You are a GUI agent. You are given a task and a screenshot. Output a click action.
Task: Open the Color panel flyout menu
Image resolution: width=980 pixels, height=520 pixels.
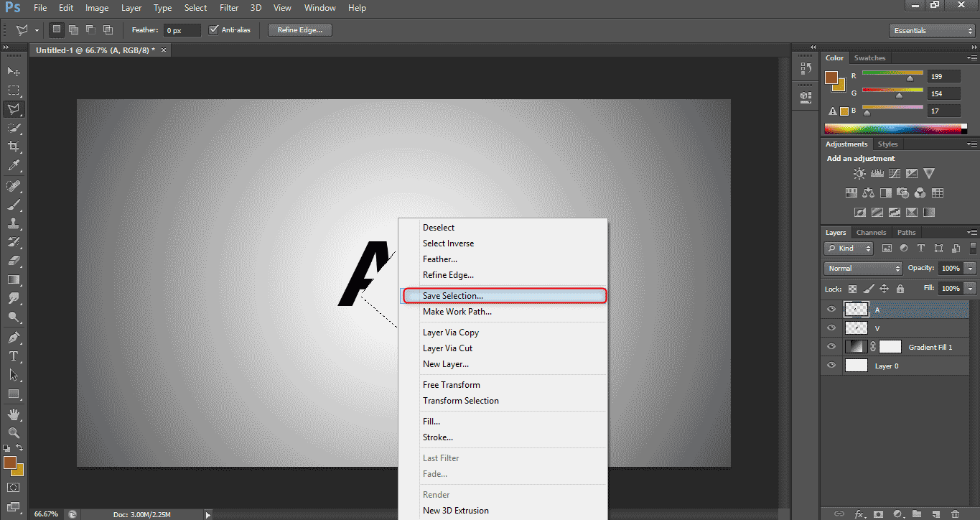(972, 58)
